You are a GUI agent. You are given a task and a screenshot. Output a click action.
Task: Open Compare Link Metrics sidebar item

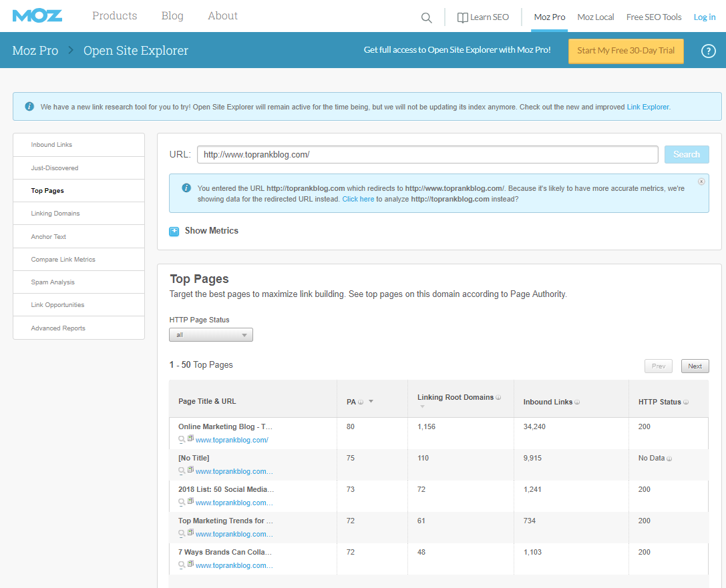coord(79,260)
